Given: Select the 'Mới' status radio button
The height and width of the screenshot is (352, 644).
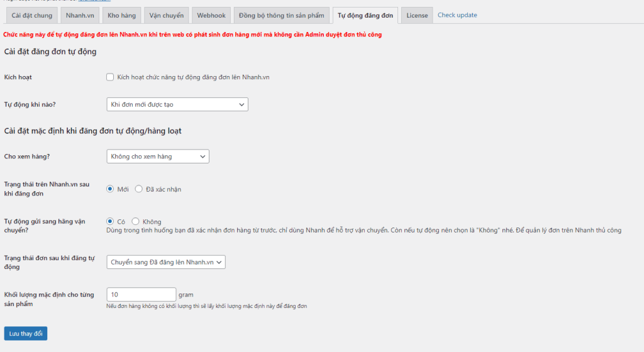Looking at the screenshot, I should [110, 189].
